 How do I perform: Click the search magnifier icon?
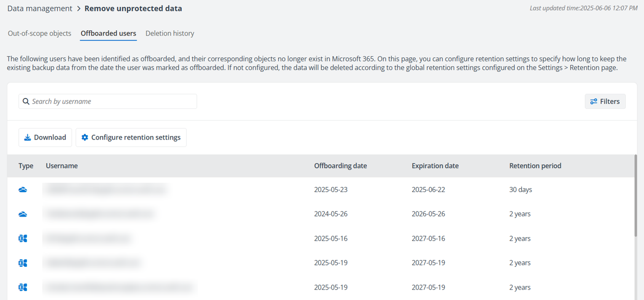[x=26, y=101]
